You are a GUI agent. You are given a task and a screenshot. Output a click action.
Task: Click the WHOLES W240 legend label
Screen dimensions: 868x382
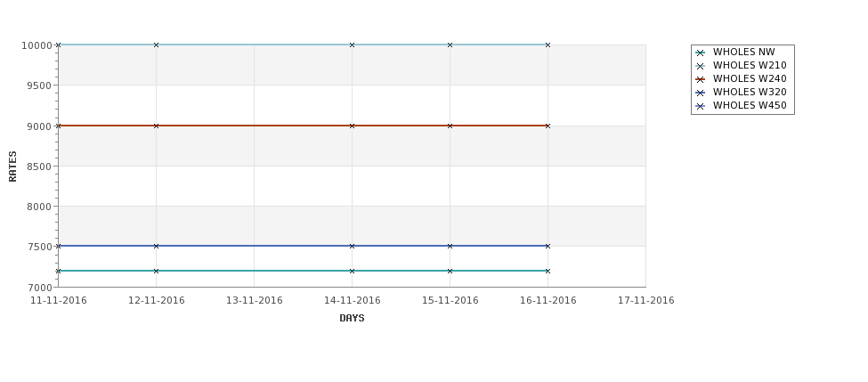click(750, 78)
